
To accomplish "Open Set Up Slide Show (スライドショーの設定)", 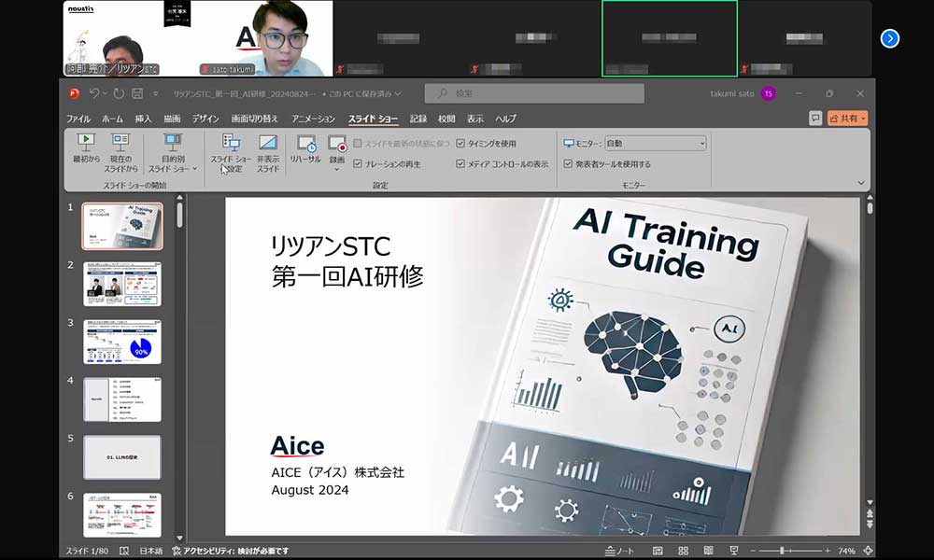I will (231, 152).
